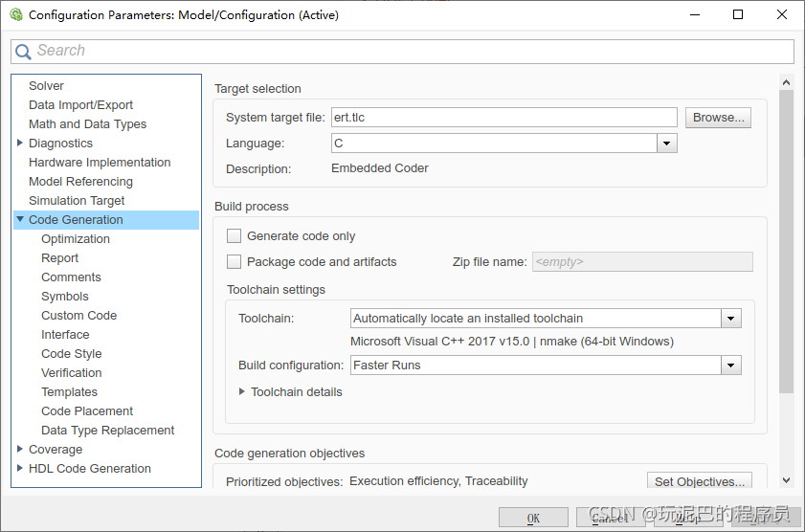Select the Coverage category
This screenshot has height=532, width=805.
click(56, 450)
